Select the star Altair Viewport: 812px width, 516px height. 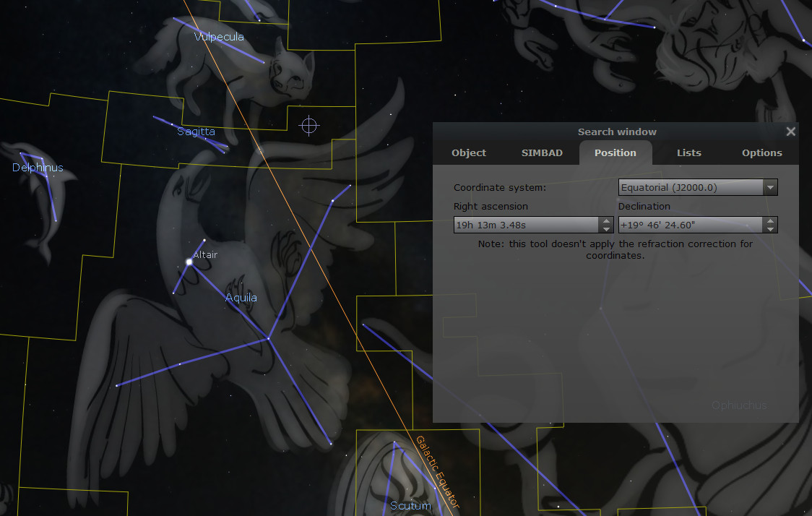click(189, 262)
